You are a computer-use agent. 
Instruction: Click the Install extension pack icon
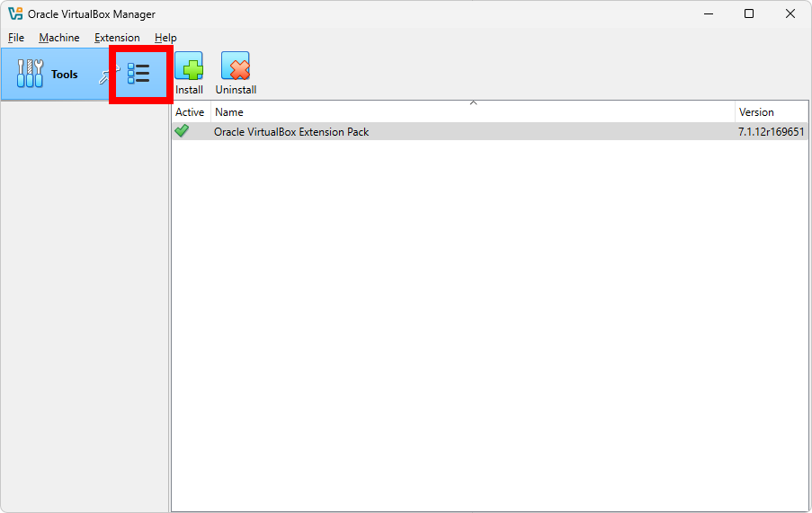click(x=189, y=66)
